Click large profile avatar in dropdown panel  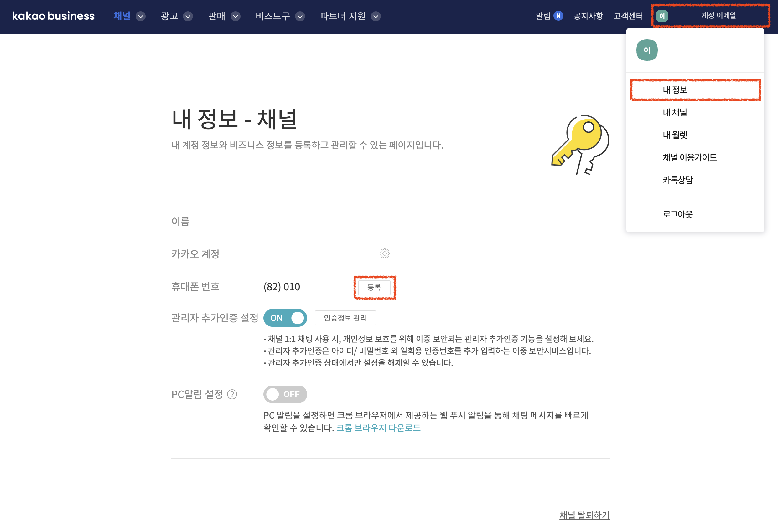[646, 50]
